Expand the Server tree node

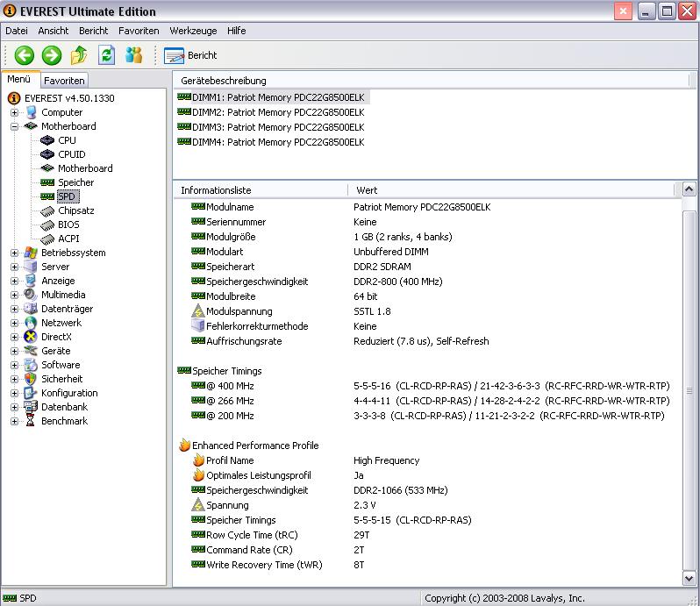[x=14, y=267]
